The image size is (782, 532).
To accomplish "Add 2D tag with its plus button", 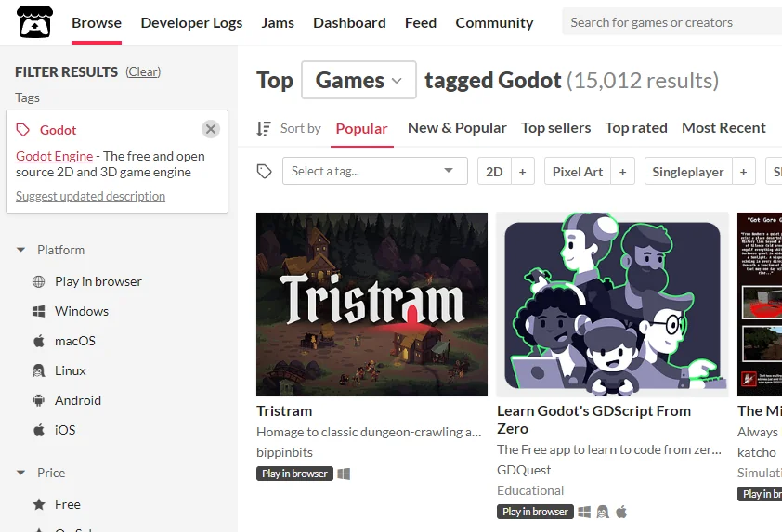I will [x=522, y=172].
